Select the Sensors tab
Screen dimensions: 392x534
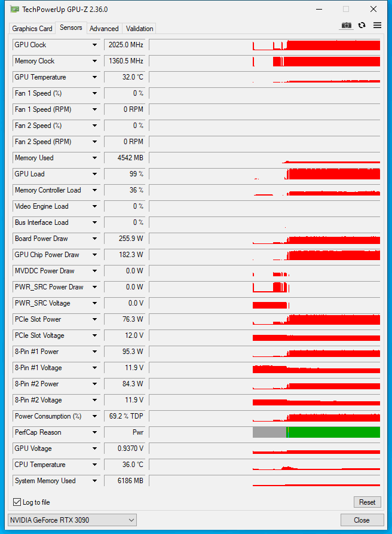point(71,28)
